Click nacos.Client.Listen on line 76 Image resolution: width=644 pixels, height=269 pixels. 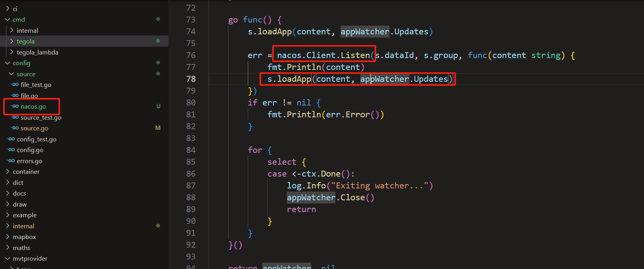(323, 55)
